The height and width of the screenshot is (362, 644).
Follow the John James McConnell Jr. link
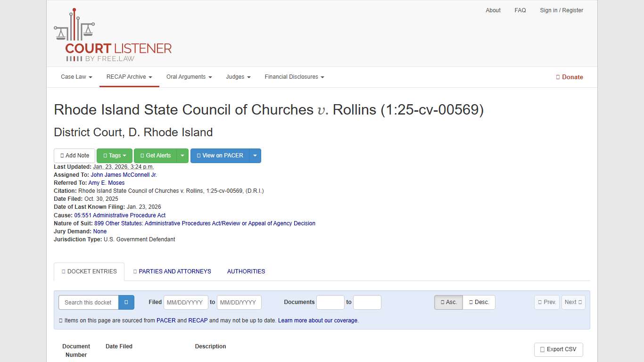pyautogui.click(x=124, y=174)
